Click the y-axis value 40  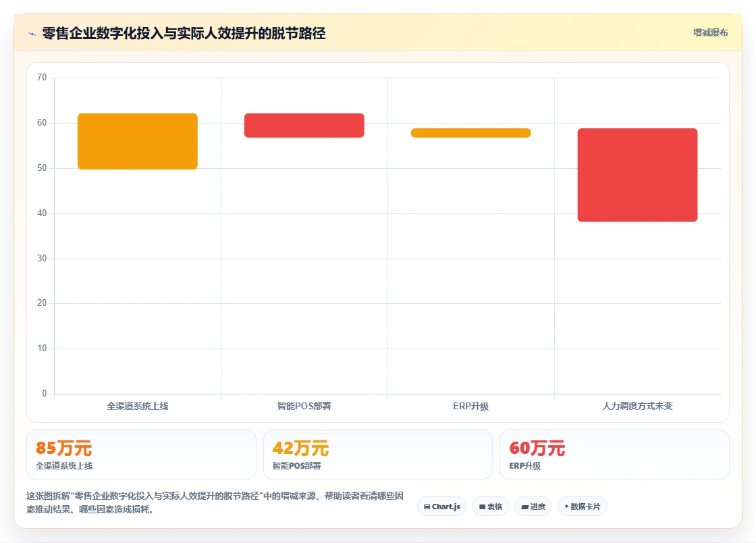pos(42,213)
